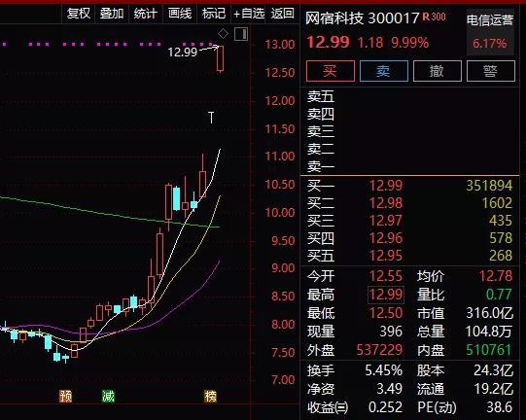Open the 电信运营 sector tag
Screen dimensions: 526x420
tap(490, 20)
